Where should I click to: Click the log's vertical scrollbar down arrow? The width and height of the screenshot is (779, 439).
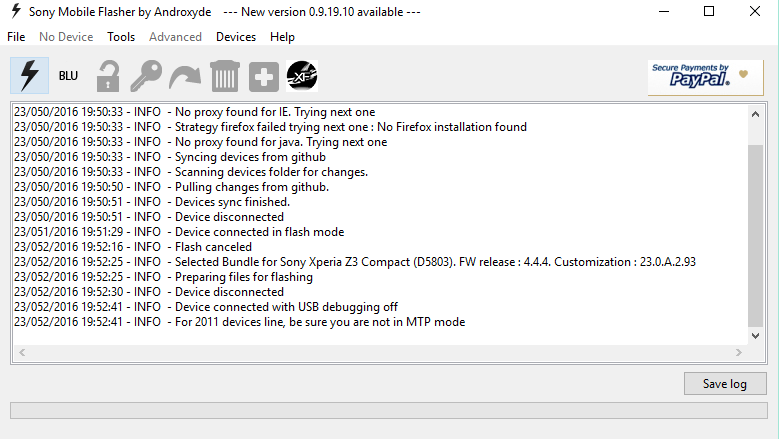[x=755, y=335]
